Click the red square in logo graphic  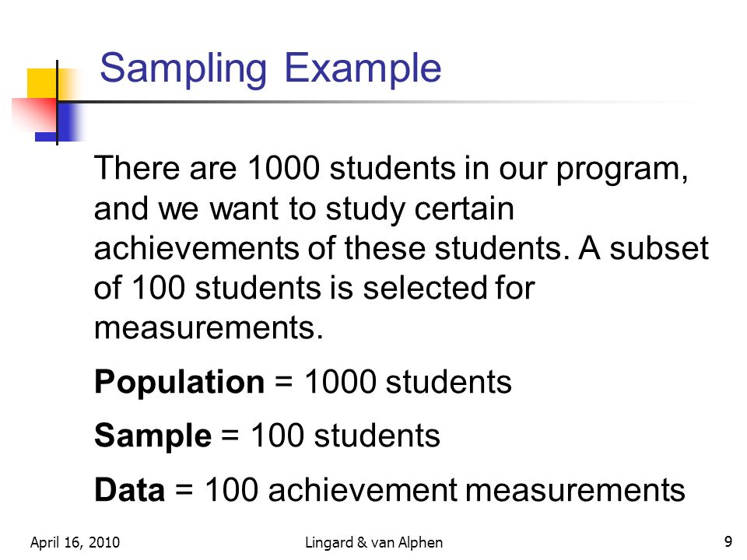tap(33, 114)
